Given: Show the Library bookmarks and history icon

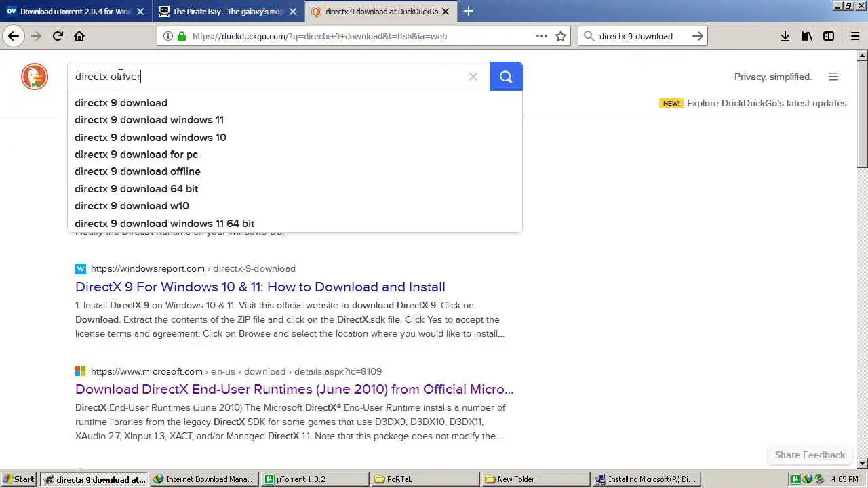Looking at the screenshot, I should coord(807,36).
